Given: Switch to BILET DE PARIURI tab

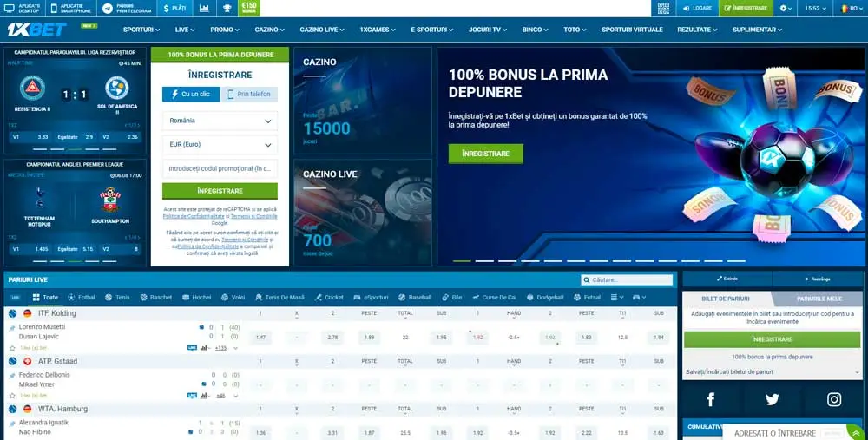Looking at the screenshot, I should click(x=726, y=299).
